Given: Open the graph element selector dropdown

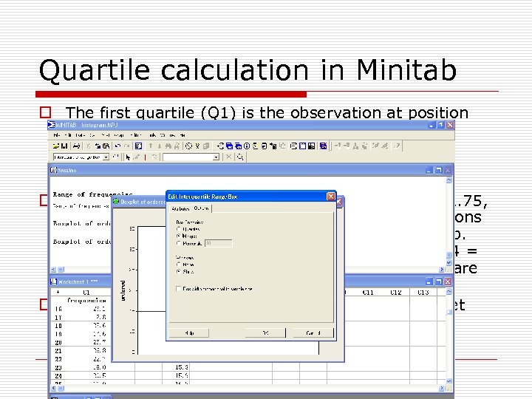Looking at the screenshot, I should click(106, 157).
